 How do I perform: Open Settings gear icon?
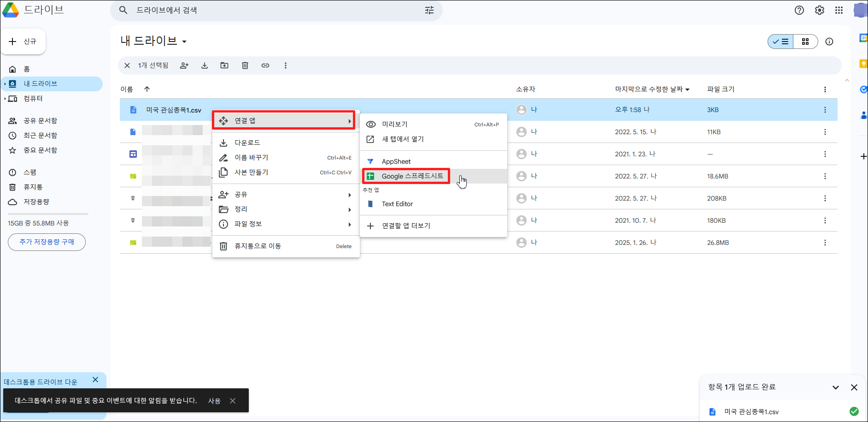(x=820, y=10)
